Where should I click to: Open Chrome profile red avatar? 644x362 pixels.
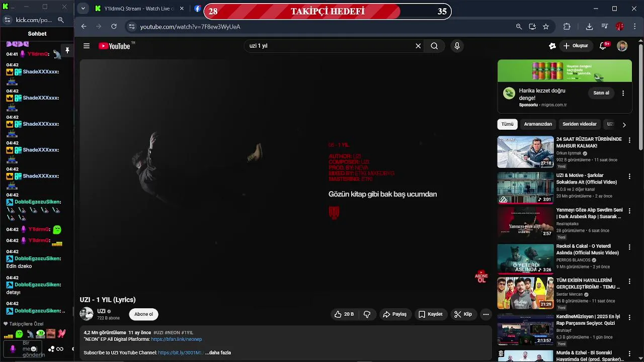(620, 27)
